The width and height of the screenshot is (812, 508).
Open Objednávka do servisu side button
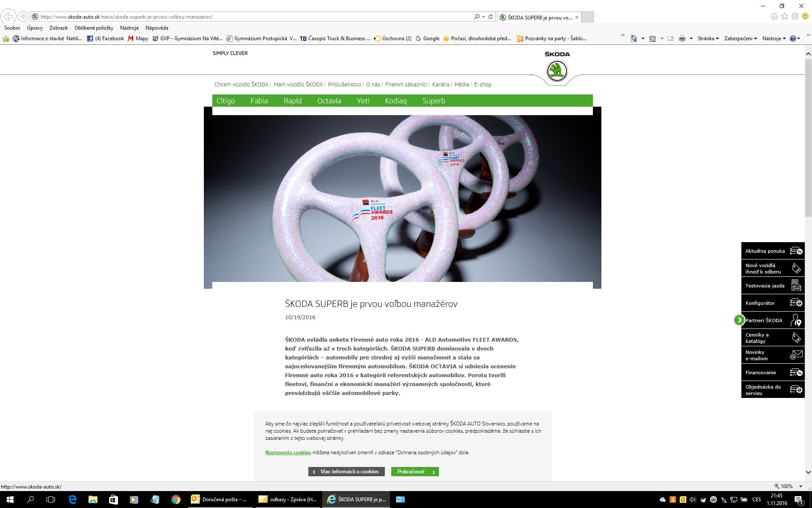click(773, 390)
